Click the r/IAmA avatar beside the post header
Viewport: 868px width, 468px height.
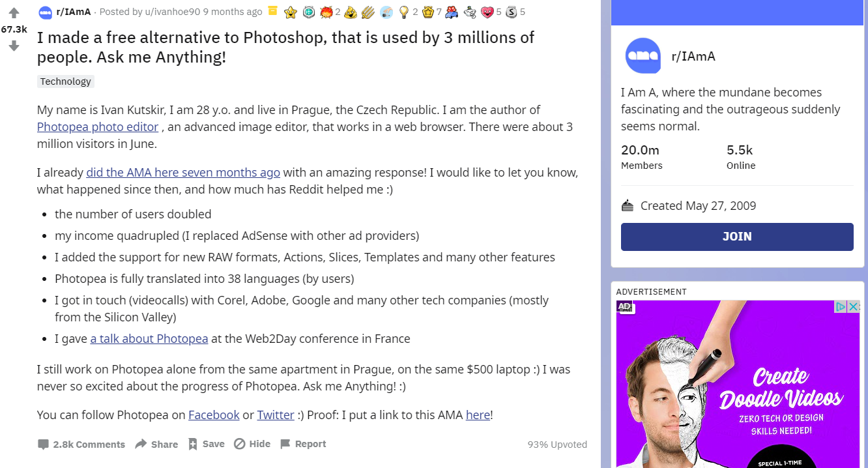[45, 12]
